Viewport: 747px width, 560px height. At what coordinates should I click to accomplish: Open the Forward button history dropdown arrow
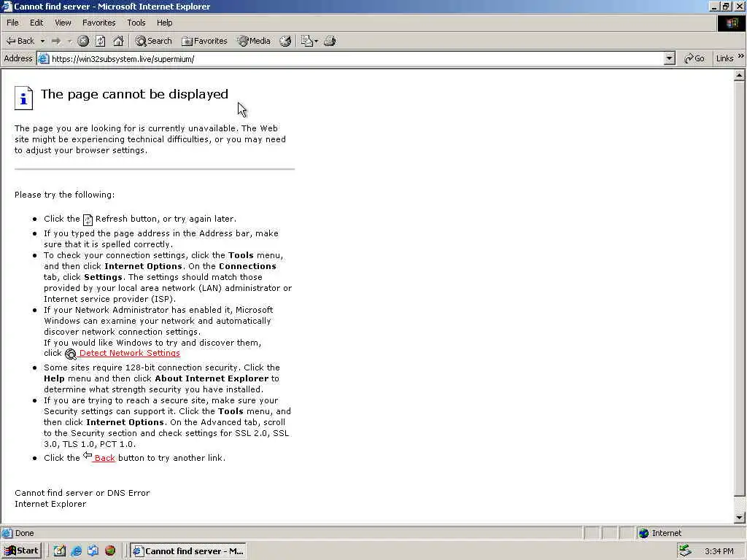[x=69, y=42]
